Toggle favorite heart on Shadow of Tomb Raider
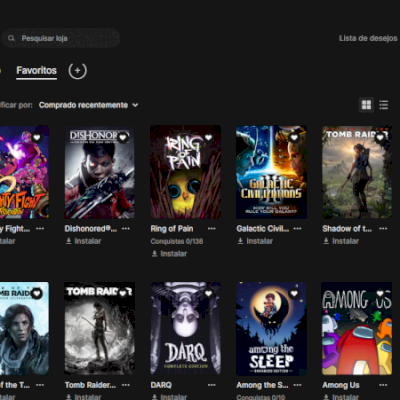 click(x=380, y=137)
